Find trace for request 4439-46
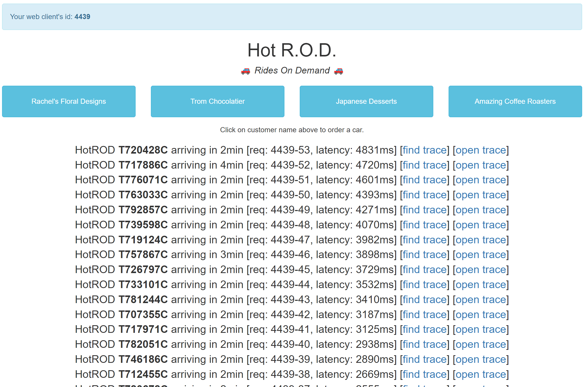 425,255
